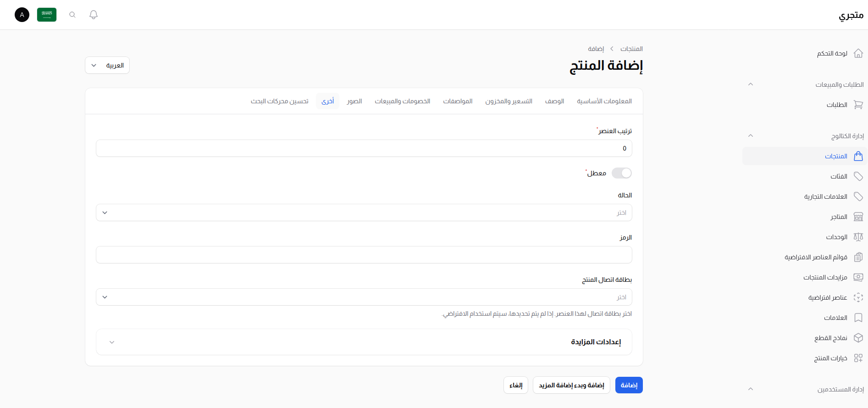The height and width of the screenshot is (408, 868).
Task: Click the shopping bag icon for المنتجات
Action: point(858,156)
